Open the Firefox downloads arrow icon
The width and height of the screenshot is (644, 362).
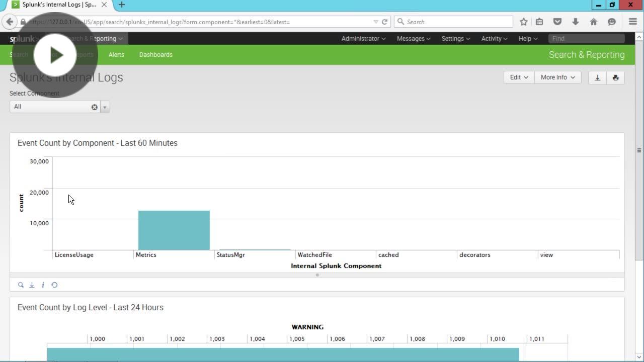pyautogui.click(x=576, y=22)
